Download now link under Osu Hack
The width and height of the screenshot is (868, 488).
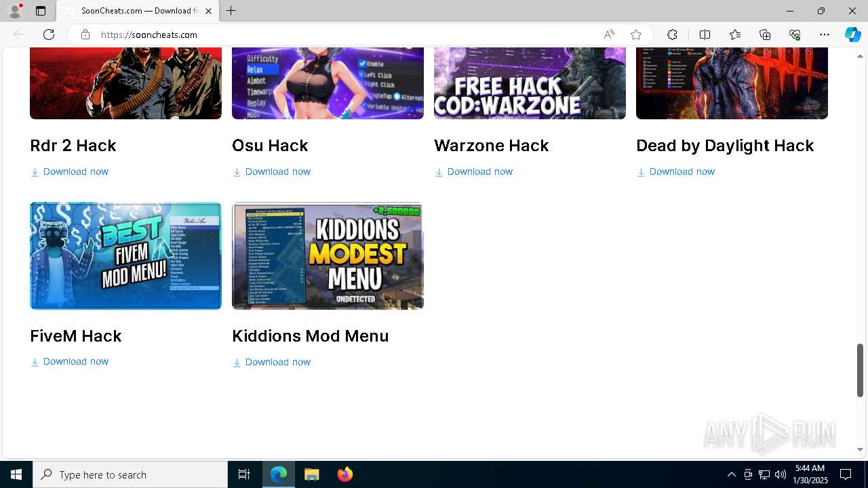(271, 171)
